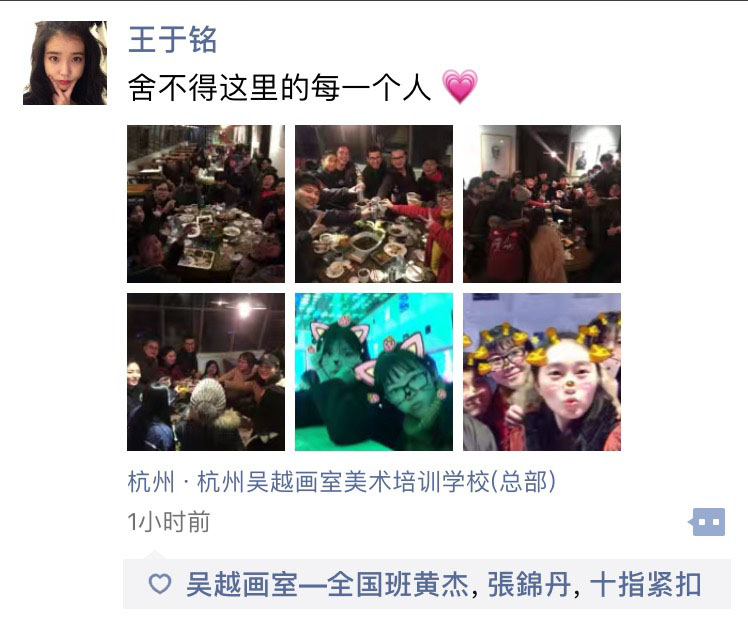View third photo with framed wall pictures
The width and height of the screenshot is (748, 638).
pyautogui.click(x=542, y=204)
